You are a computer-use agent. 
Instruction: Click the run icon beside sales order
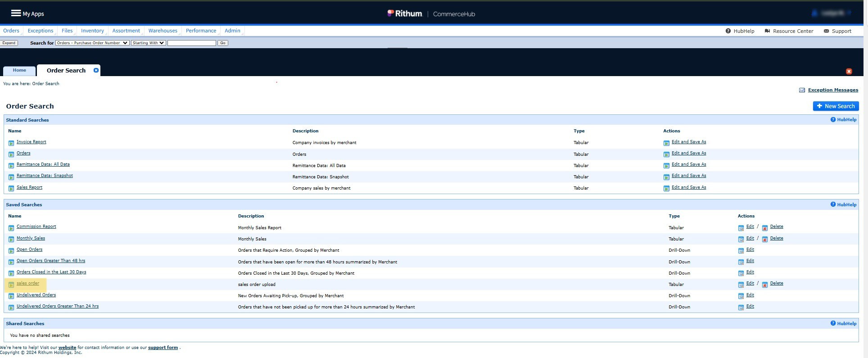pyautogui.click(x=11, y=285)
